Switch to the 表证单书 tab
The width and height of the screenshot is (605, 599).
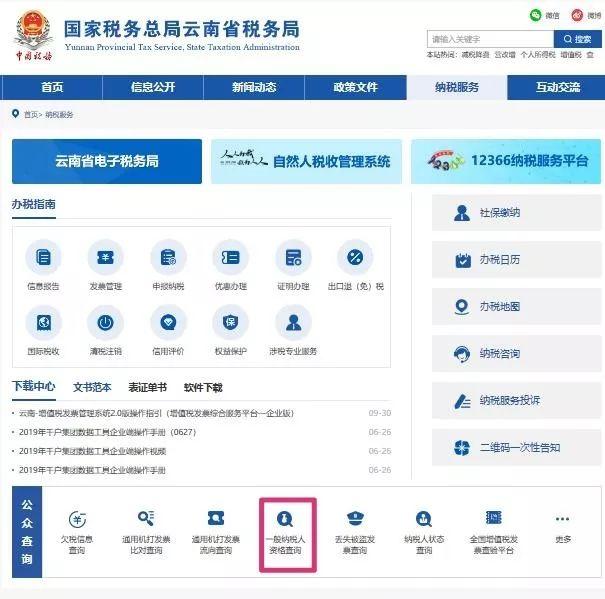click(147, 387)
